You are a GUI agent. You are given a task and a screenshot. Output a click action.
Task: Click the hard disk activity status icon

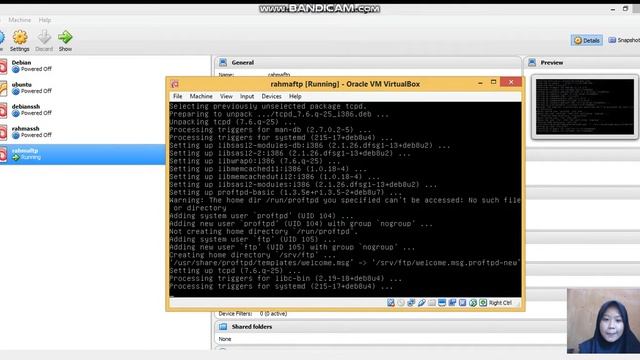pos(391,302)
